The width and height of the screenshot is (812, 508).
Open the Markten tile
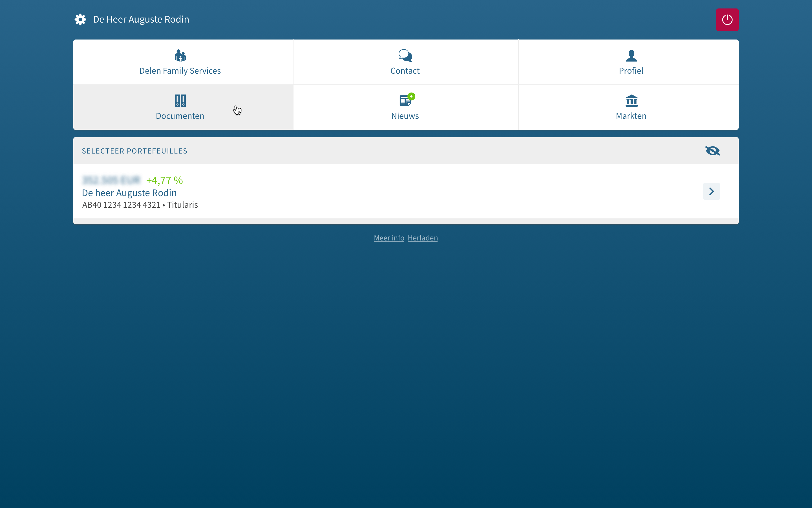click(x=628, y=108)
